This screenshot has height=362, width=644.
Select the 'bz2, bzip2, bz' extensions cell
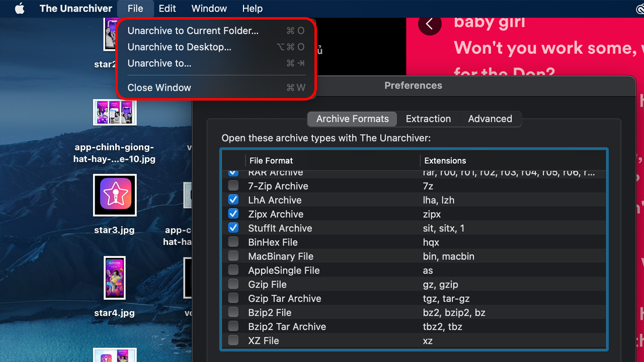point(454,313)
